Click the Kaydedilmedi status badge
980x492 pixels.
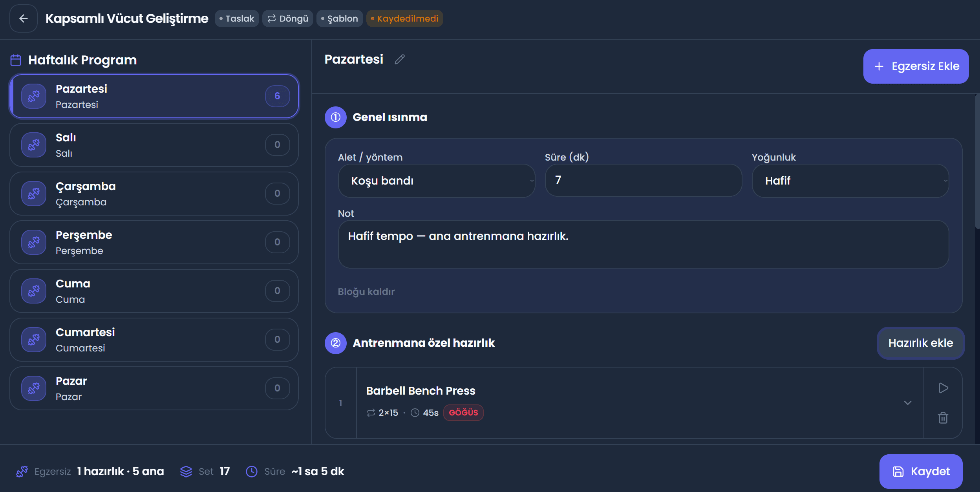pos(405,18)
